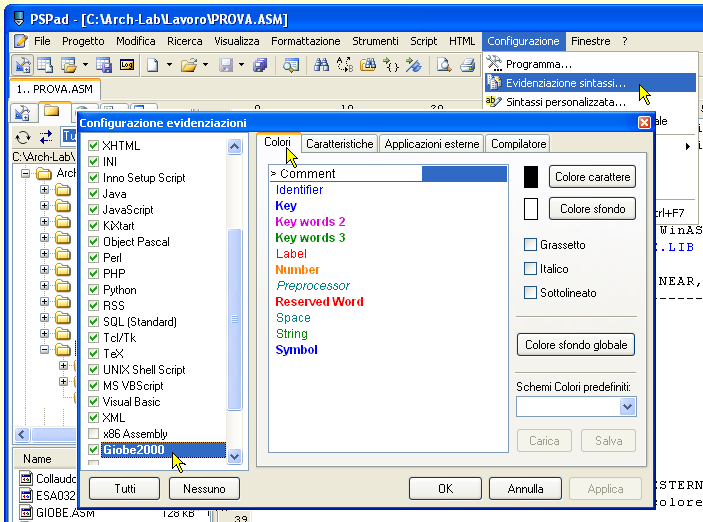Enable Grassetto bold option

coord(530,245)
